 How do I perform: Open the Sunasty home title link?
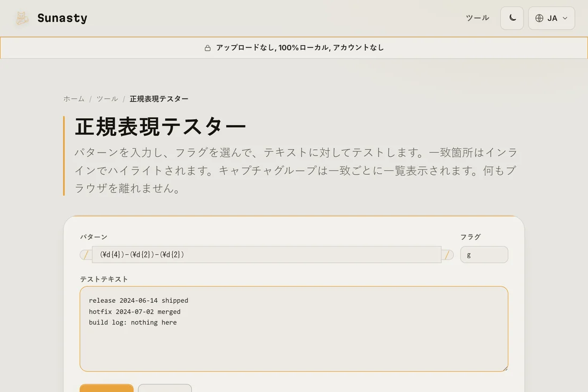click(62, 18)
